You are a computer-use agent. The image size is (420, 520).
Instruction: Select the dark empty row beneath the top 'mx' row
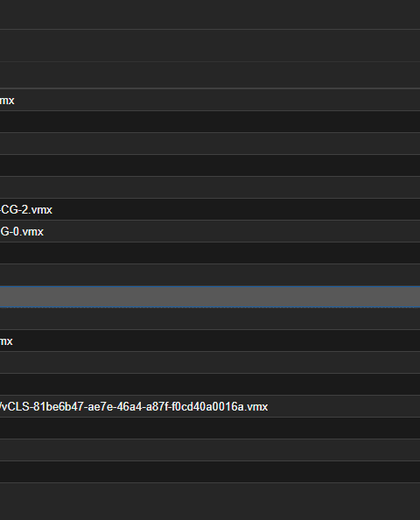(210, 122)
